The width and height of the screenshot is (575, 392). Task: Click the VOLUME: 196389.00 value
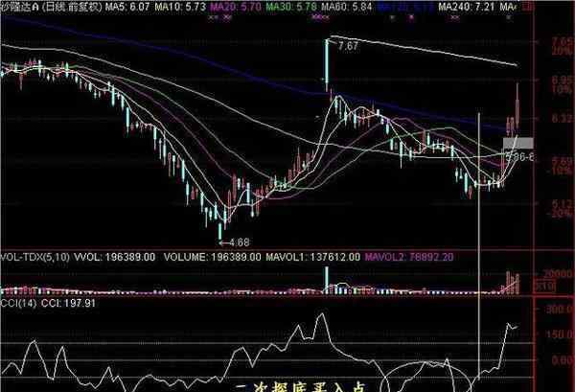213,257
